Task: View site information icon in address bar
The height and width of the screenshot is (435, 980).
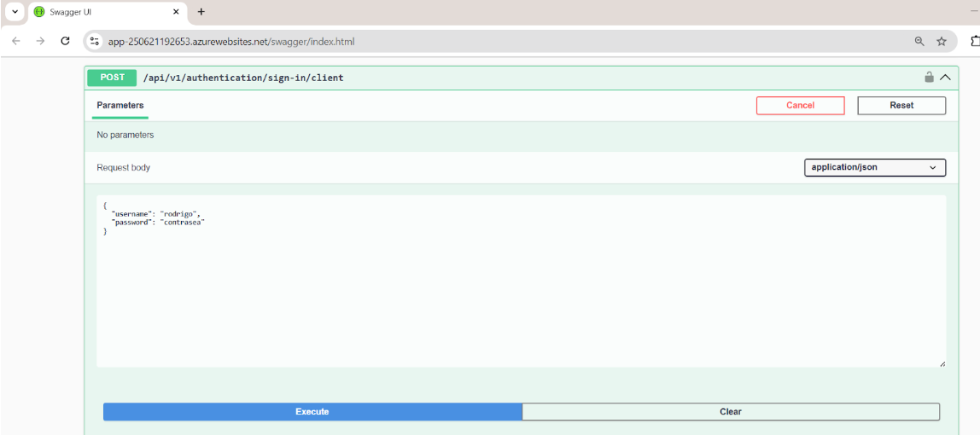Action: coord(95,41)
